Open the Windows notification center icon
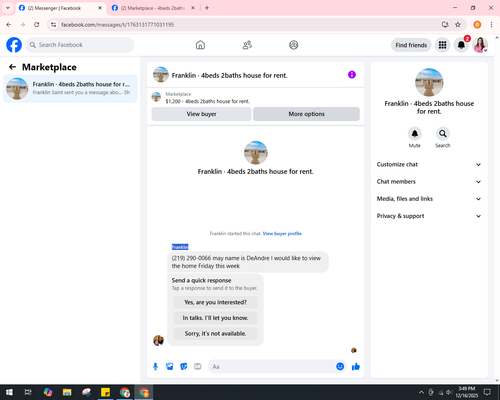The image size is (500, 400). [487, 392]
